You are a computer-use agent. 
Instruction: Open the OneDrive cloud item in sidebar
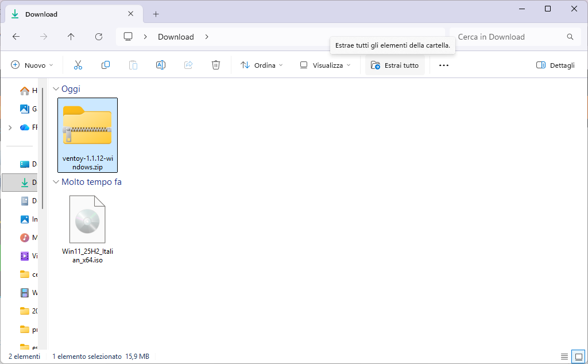[x=28, y=127]
